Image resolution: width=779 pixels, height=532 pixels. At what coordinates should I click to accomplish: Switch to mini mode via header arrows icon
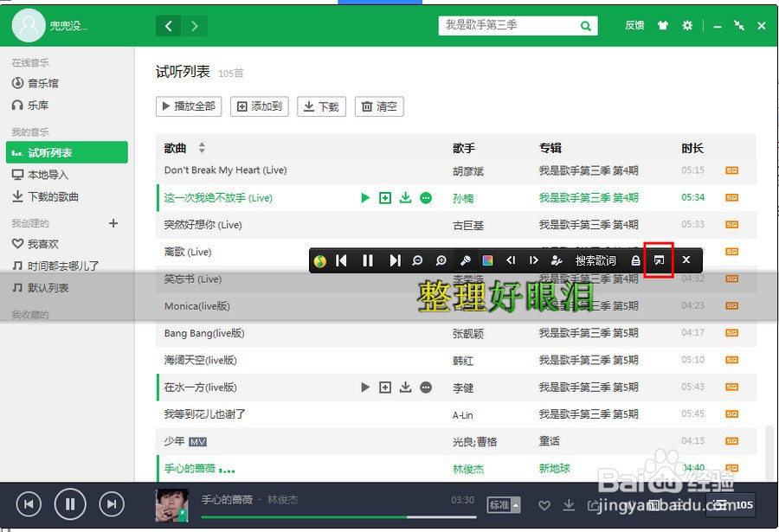[739, 25]
